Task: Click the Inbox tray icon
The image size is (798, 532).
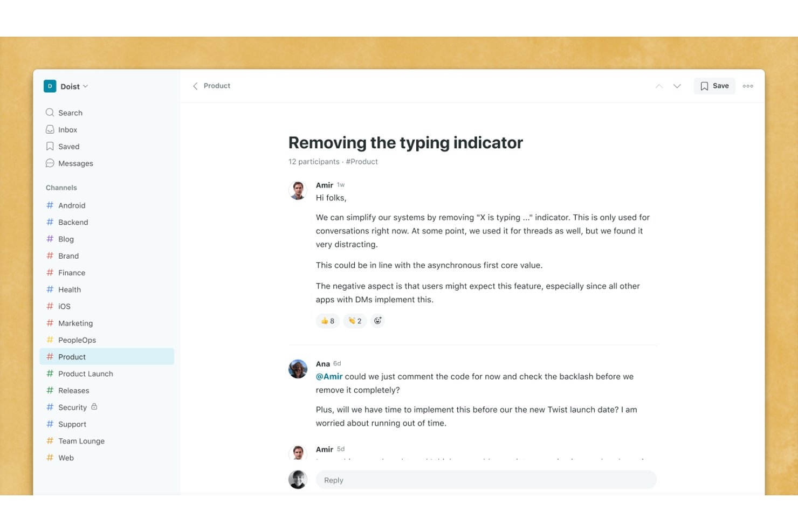Action: point(50,129)
